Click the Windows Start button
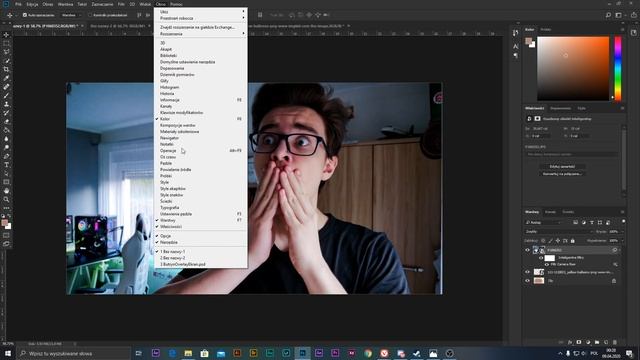This screenshot has width=640, height=360. 7,353
